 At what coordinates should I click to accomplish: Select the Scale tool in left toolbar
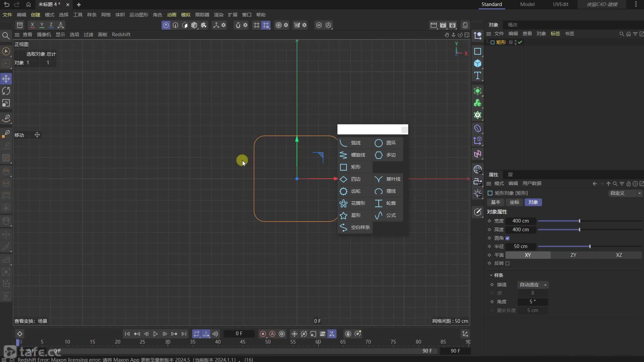pyautogui.click(x=6, y=103)
